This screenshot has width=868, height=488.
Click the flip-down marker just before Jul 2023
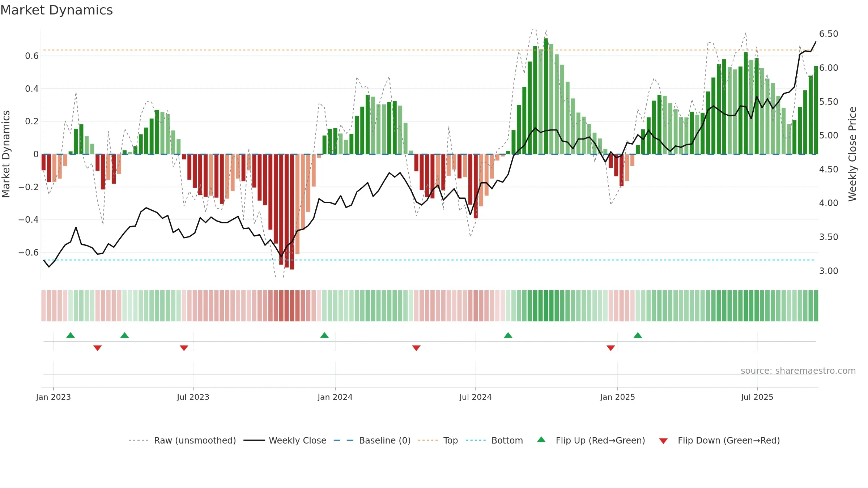pyautogui.click(x=184, y=348)
